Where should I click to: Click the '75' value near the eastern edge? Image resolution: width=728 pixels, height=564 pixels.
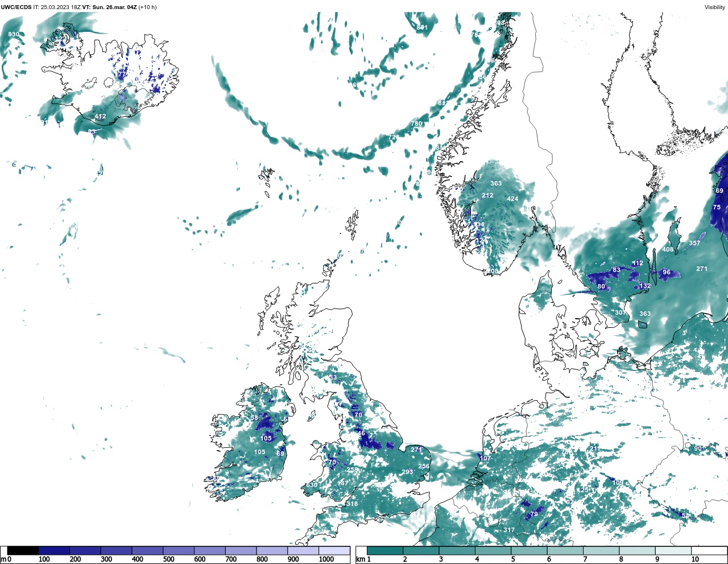coord(717,207)
